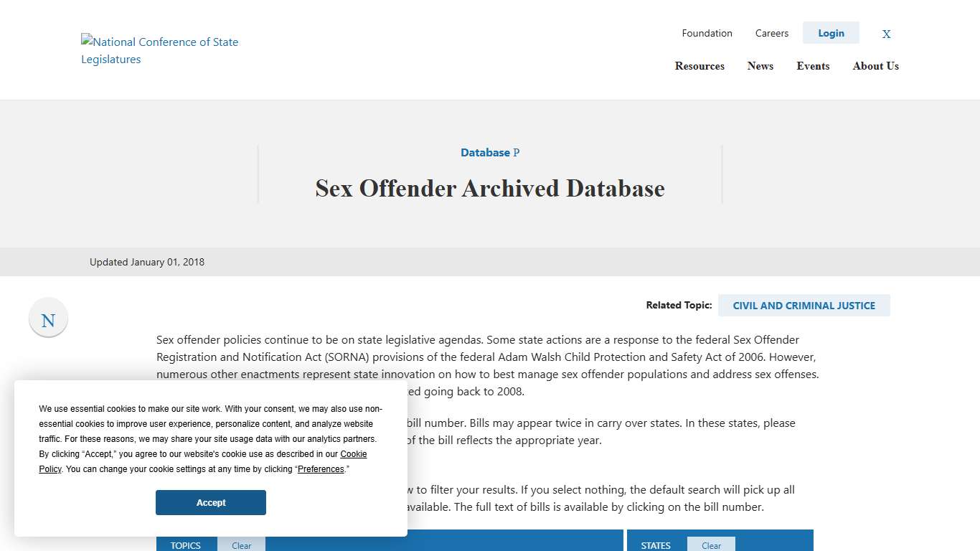The image size is (980, 551).
Task: Clear the TOPICS filter selection
Action: click(241, 545)
